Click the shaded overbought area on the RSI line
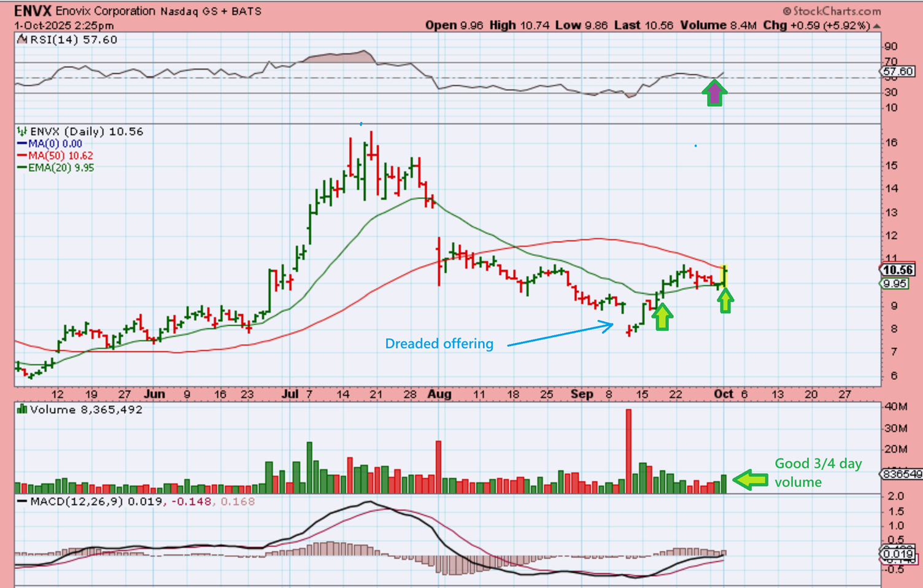The height and width of the screenshot is (588, 923). pyautogui.click(x=344, y=56)
